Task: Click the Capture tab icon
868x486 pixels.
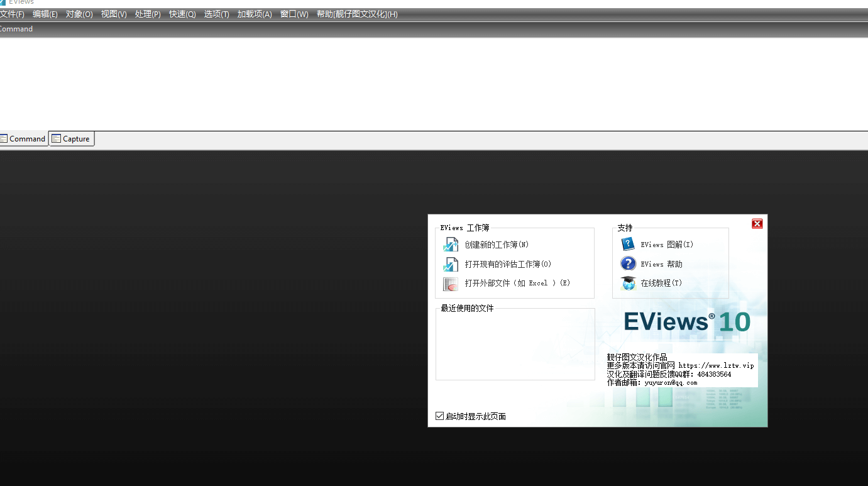Action: [56, 138]
